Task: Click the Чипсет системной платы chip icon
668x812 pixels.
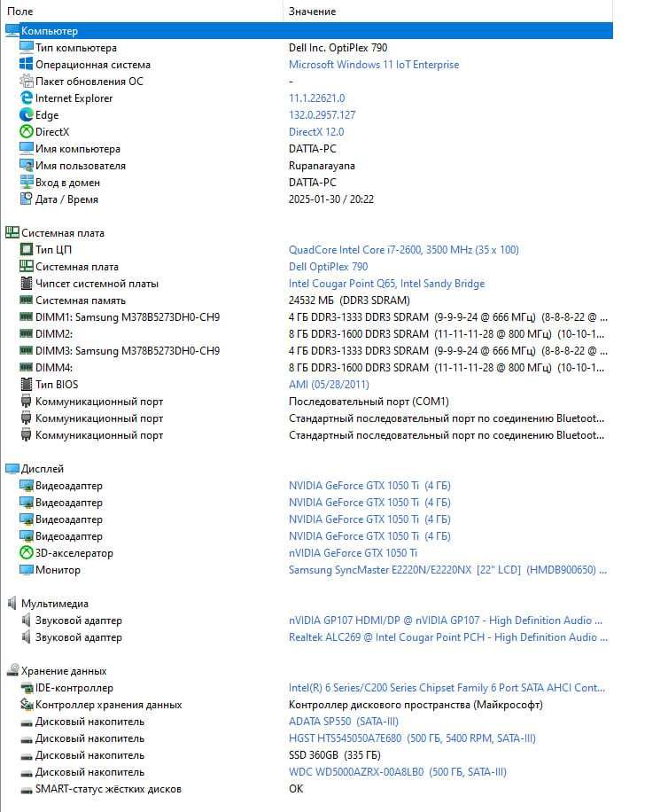Action: coord(26,284)
